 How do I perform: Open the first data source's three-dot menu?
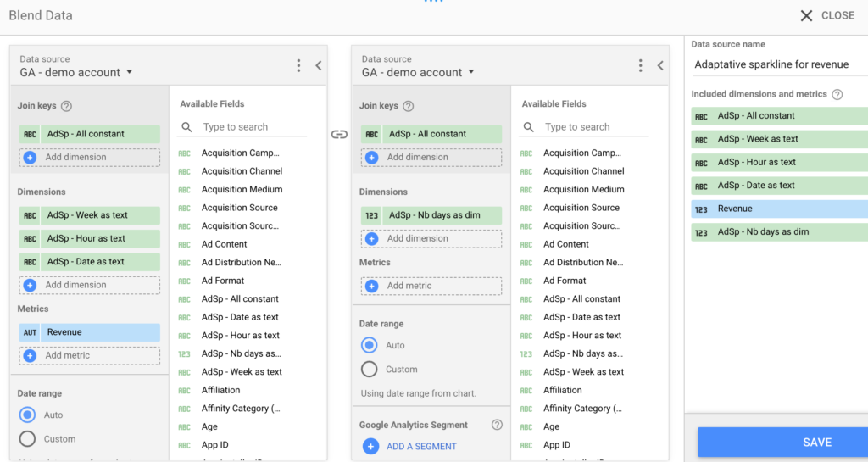pos(298,66)
